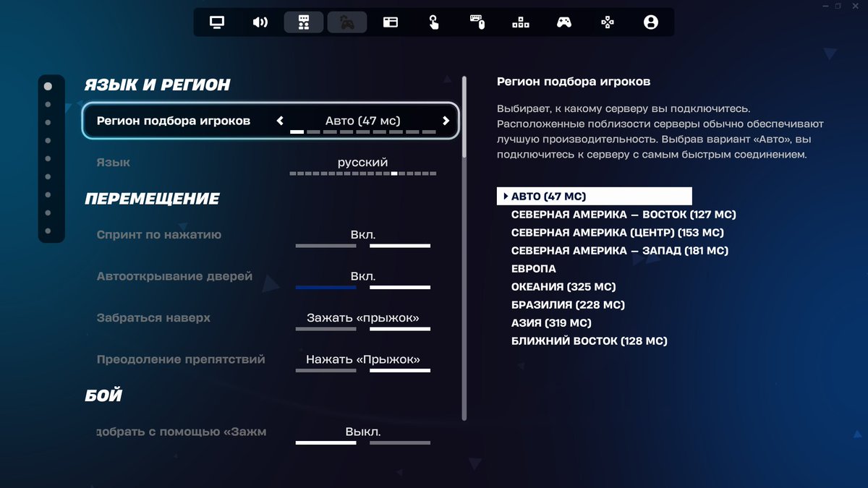
Task: Change Преодоление препятствий Нажать «Прыжок» option
Action: (363, 359)
